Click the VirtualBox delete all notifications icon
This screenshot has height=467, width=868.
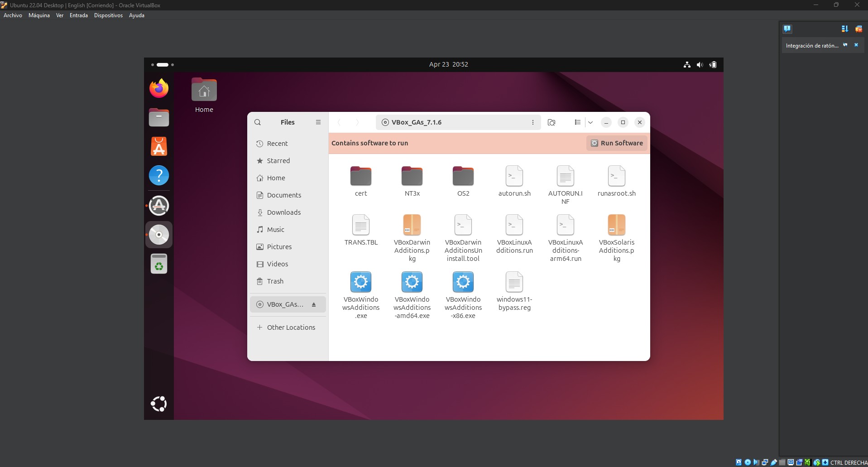click(858, 29)
